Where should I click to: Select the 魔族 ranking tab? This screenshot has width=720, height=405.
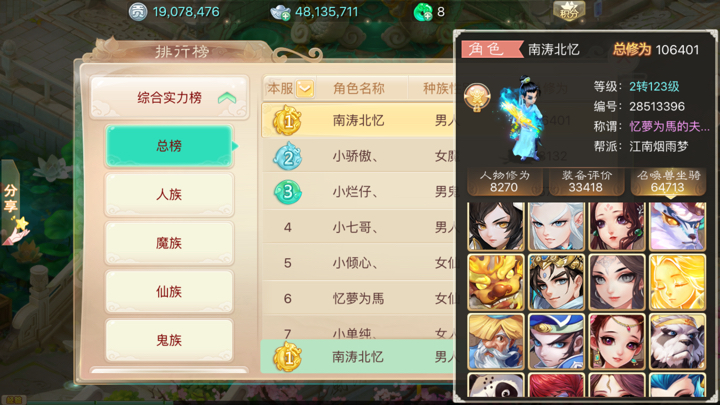click(x=169, y=243)
